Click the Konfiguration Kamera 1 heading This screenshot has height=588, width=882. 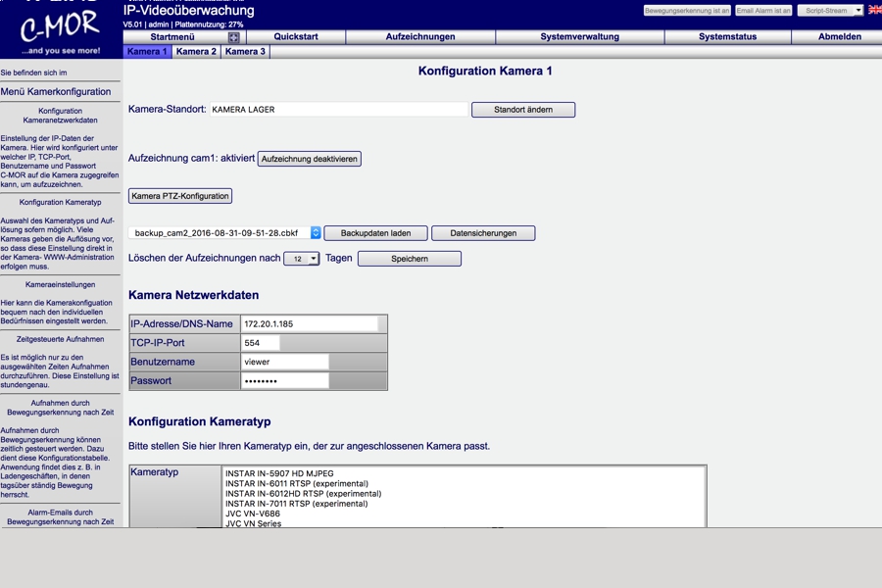(485, 71)
